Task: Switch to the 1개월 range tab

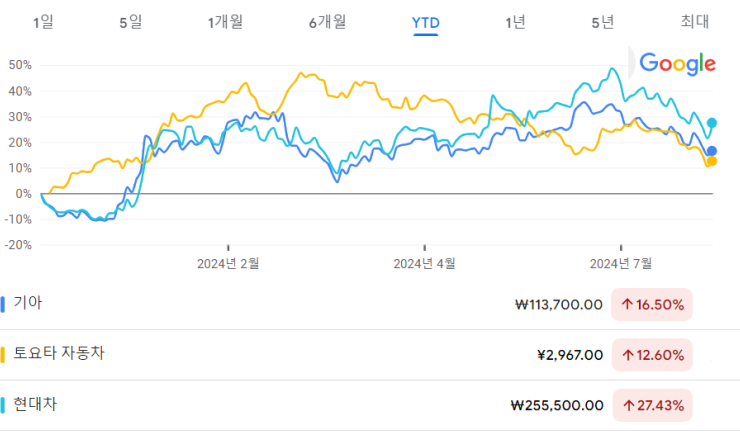Action: [226, 22]
